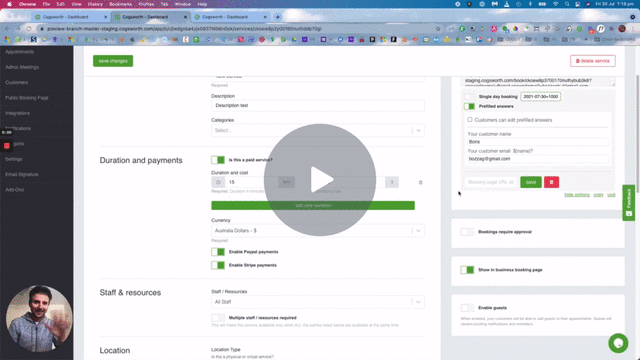Image resolution: width=640 pixels, height=360 pixels.
Task: Toggle Multiple staff / resources required
Action: click(x=218, y=318)
